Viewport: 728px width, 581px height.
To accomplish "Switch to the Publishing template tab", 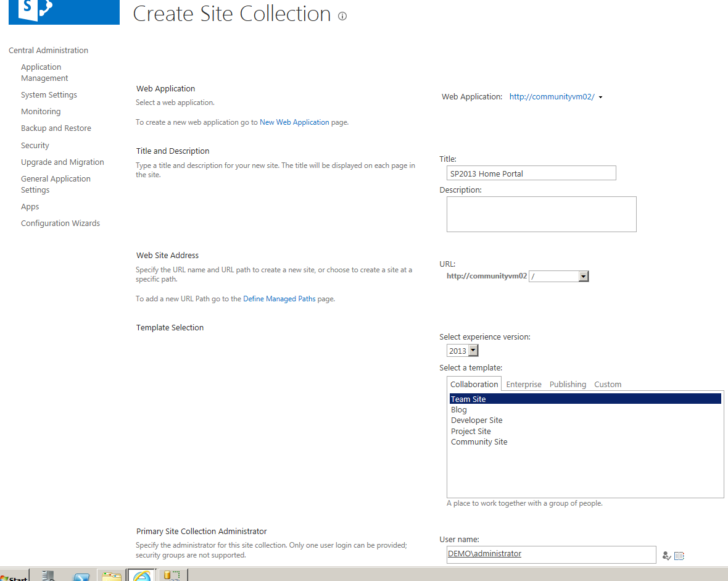I will tap(568, 384).
